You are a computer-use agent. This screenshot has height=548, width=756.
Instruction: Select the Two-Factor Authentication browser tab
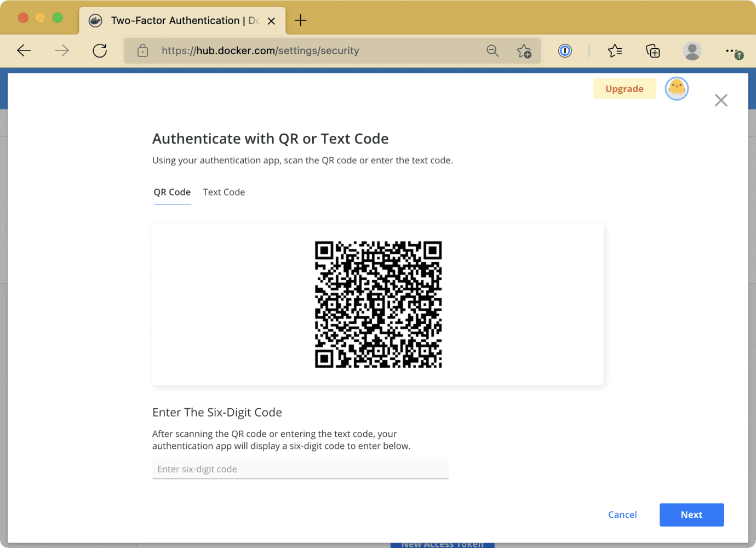[183, 21]
